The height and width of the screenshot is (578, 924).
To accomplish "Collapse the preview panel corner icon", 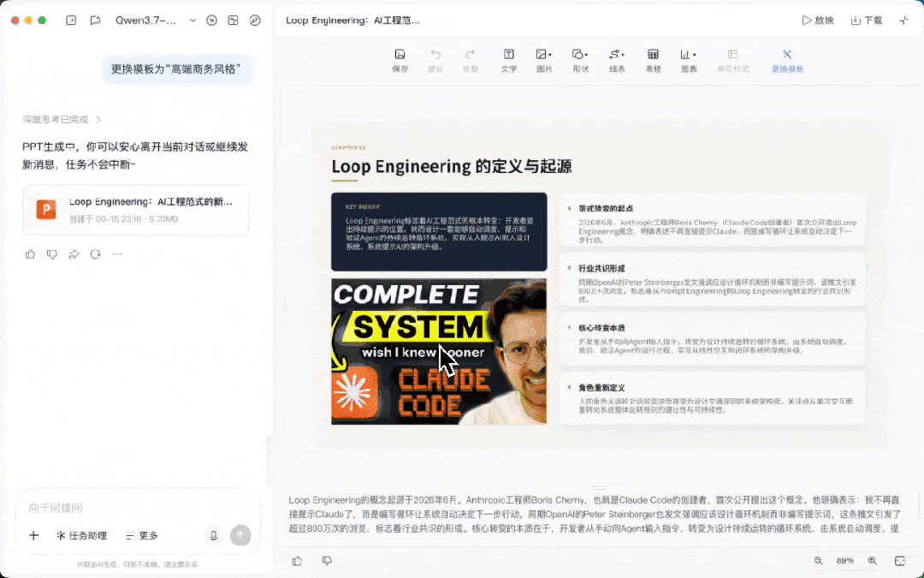I will point(904,20).
